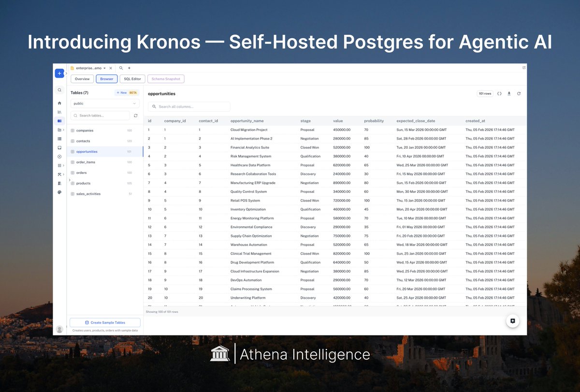Screen dimensions: 580x392
Task: Open the sidebar search magnifier icon
Action: coord(59,90)
